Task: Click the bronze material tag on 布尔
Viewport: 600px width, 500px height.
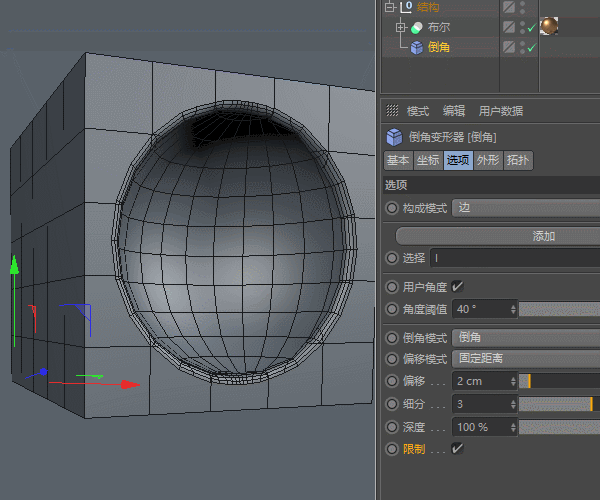Action: (549, 26)
